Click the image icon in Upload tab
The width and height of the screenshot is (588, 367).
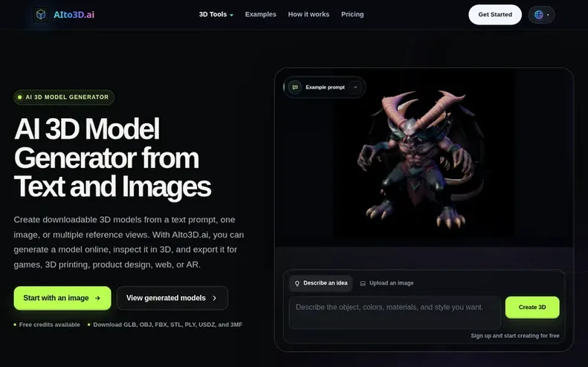(x=363, y=283)
